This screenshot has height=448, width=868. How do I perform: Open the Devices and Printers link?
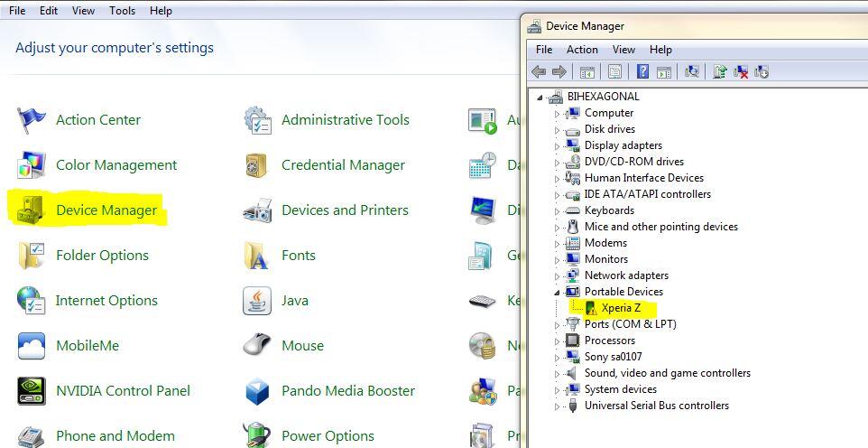tap(345, 210)
